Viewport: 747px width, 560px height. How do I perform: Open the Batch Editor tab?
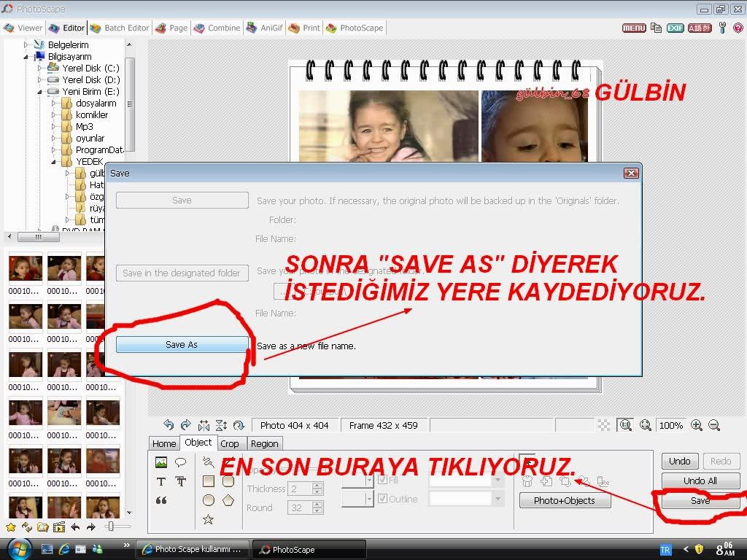(120, 28)
